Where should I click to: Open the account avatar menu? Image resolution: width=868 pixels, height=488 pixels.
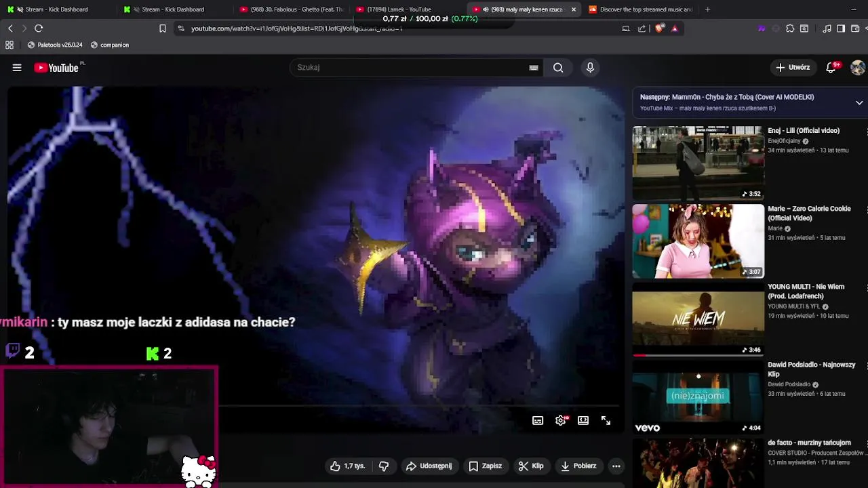point(858,68)
